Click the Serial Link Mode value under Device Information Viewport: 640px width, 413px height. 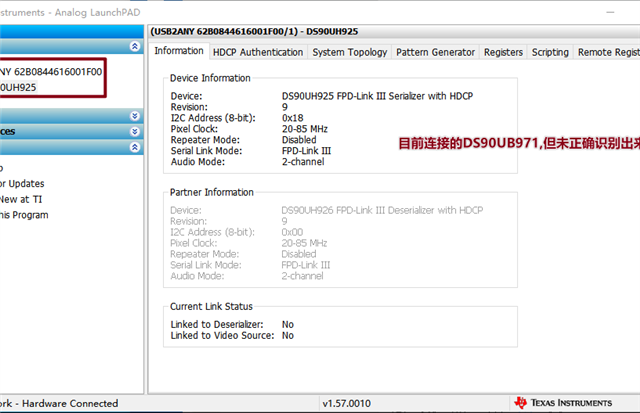(307, 151)
